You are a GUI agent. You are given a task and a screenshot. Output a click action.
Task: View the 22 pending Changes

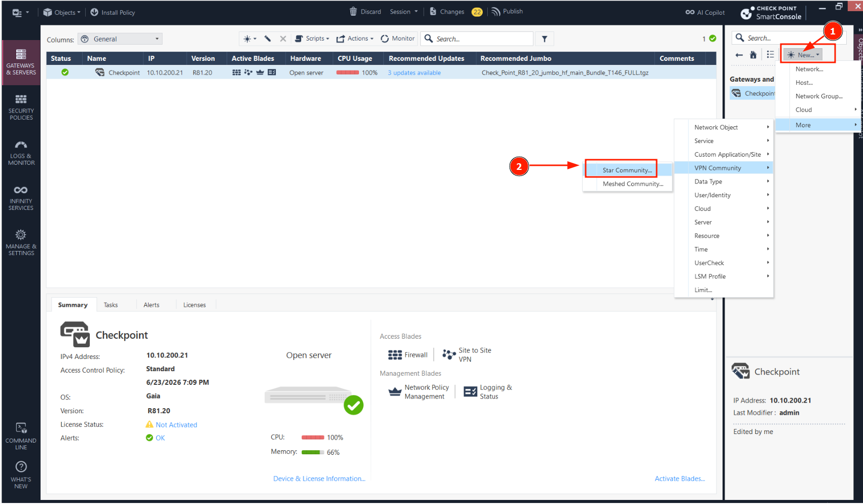click(456, 12)
